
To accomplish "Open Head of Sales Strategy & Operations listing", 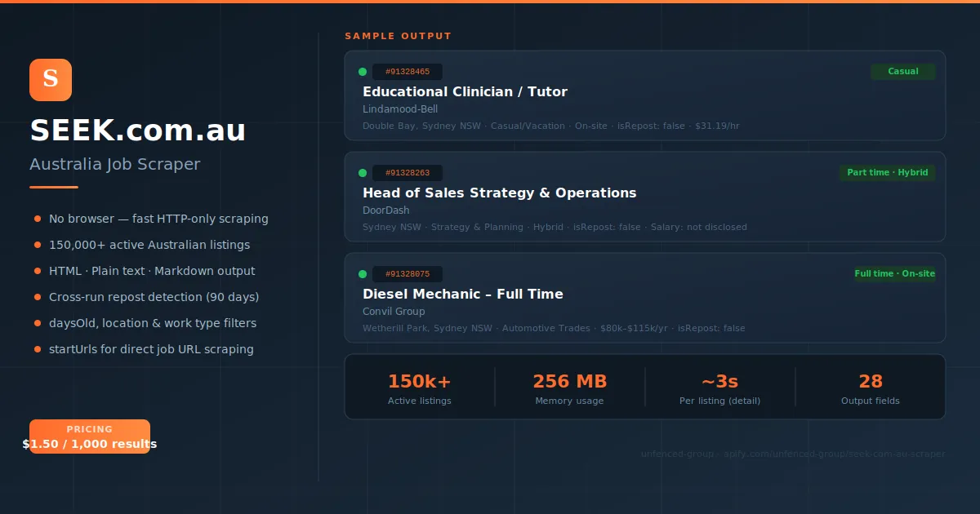I will (499, 193).
